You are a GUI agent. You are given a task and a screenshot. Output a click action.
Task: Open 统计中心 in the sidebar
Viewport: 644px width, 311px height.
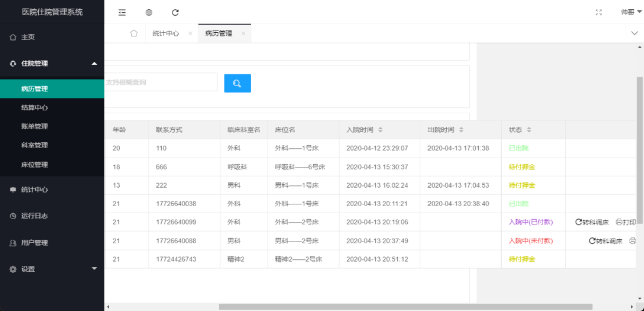pos(52,190)
